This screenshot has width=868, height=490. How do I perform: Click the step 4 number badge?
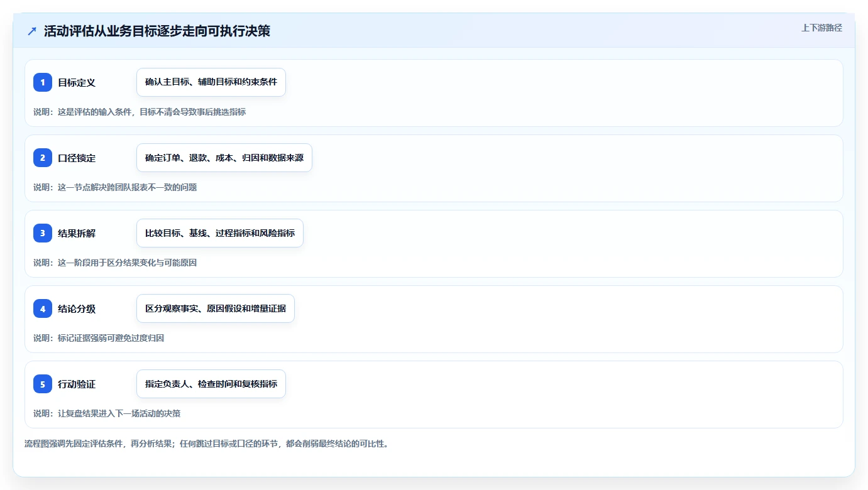point(43,308)
